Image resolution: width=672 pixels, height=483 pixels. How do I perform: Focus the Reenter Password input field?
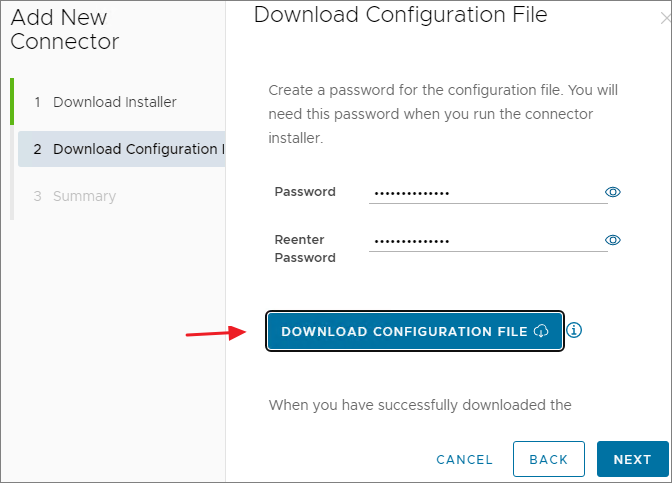pos(486,240)
